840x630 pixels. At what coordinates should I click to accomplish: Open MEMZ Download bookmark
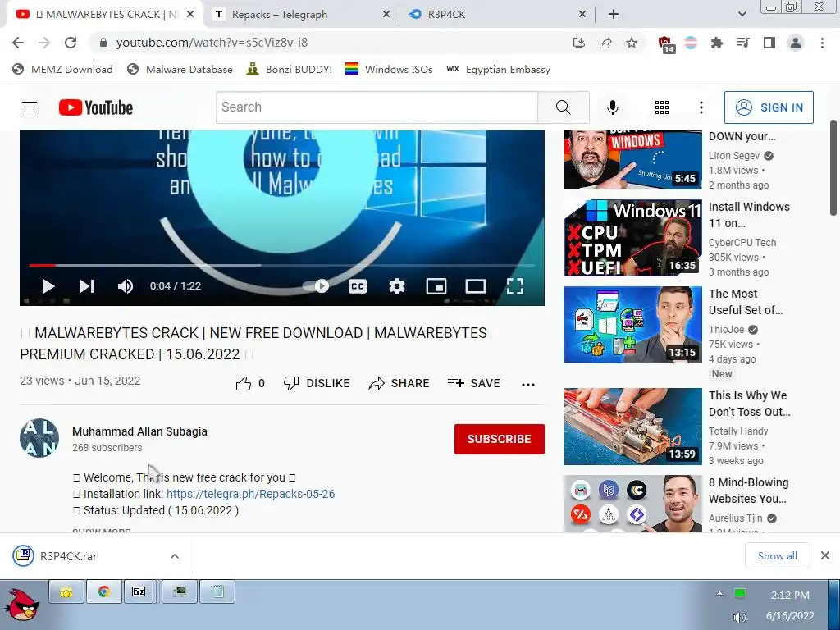62,70
